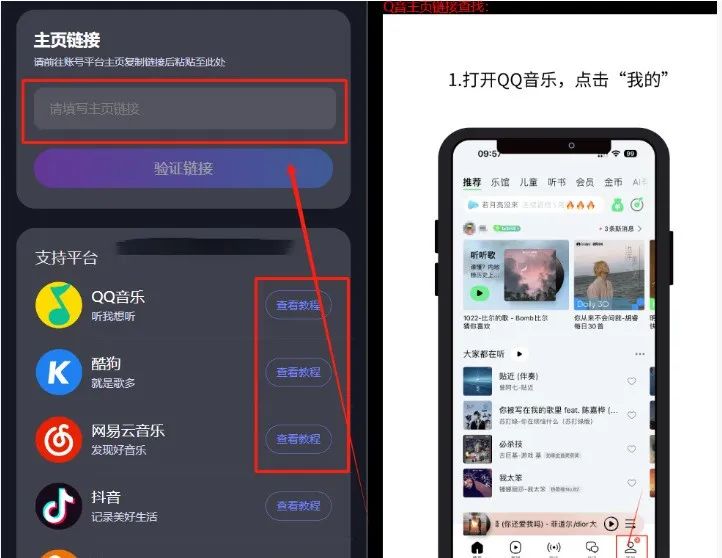Select the song title 我太笨

[x=511, y=478]
